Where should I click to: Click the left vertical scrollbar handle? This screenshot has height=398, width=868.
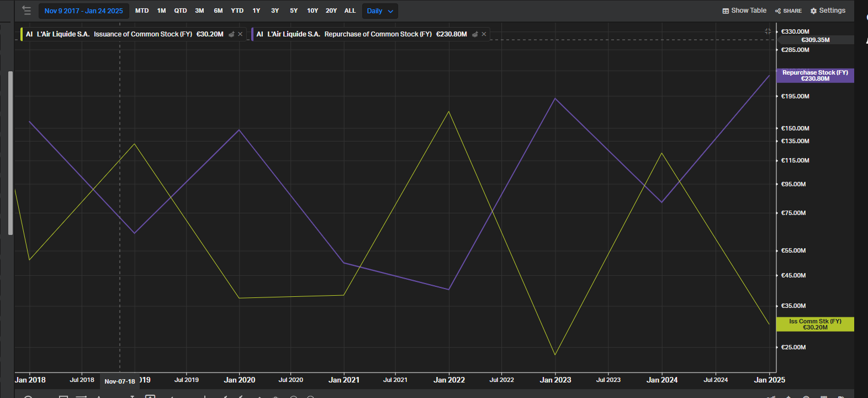(x=10, y=153)
